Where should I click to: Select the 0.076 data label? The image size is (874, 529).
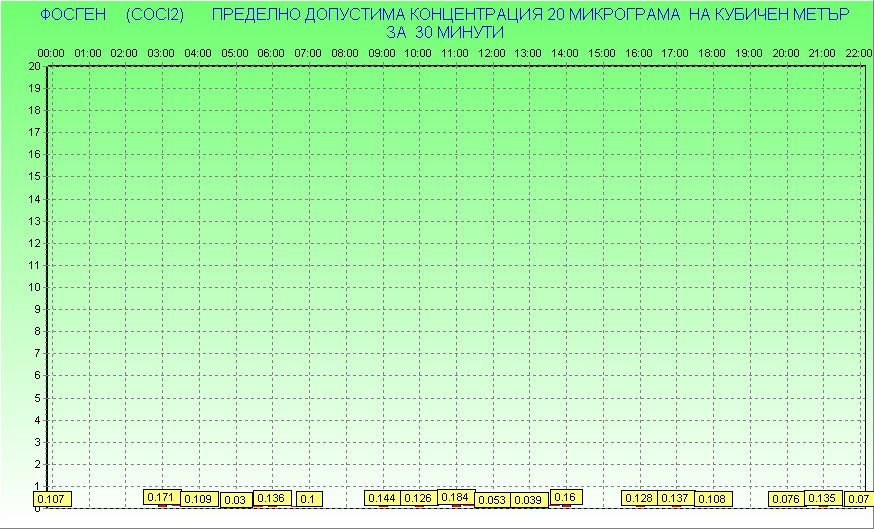point(786,499)
